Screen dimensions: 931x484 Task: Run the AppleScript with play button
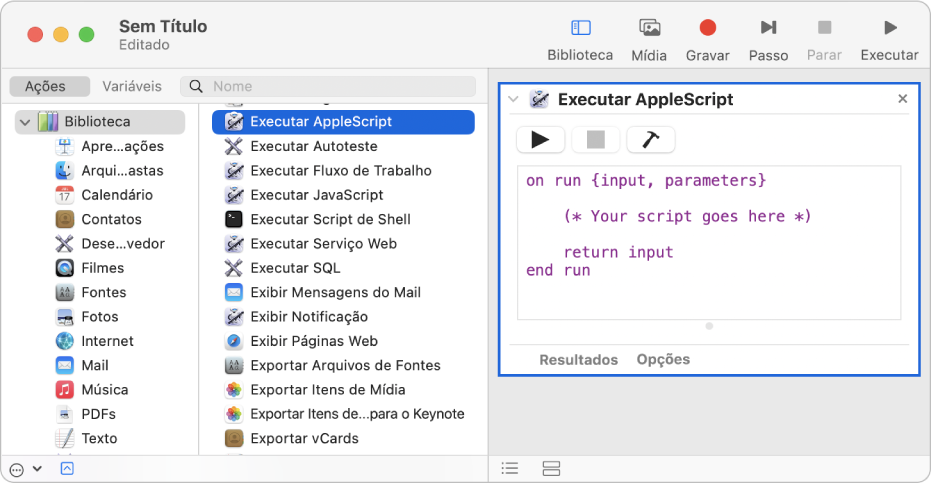point(540,140)
